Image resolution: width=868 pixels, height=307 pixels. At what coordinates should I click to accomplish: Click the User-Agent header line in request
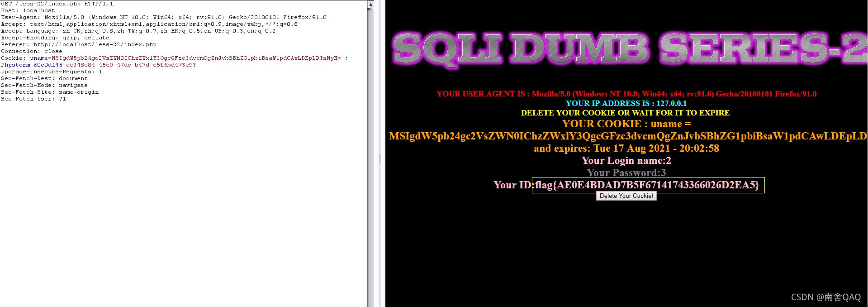164,17
